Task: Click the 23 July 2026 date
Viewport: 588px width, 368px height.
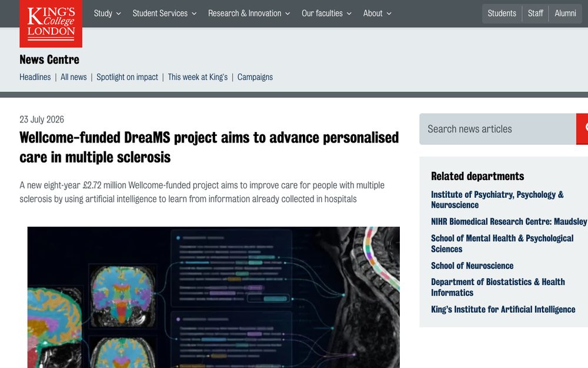Action: [42, 120]
